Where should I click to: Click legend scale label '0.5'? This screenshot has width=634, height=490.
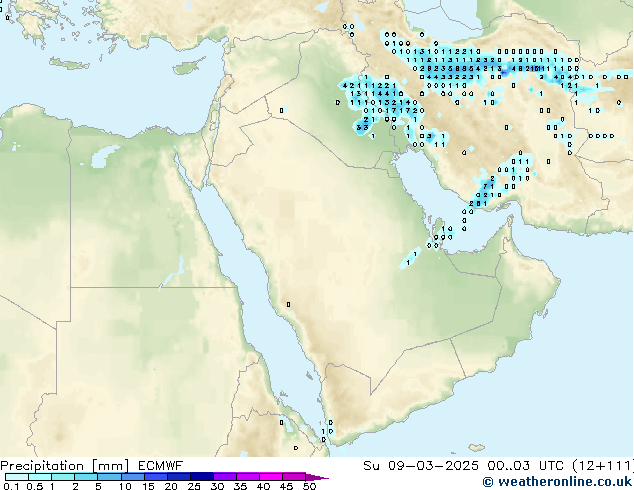click(x=34, y=486)
